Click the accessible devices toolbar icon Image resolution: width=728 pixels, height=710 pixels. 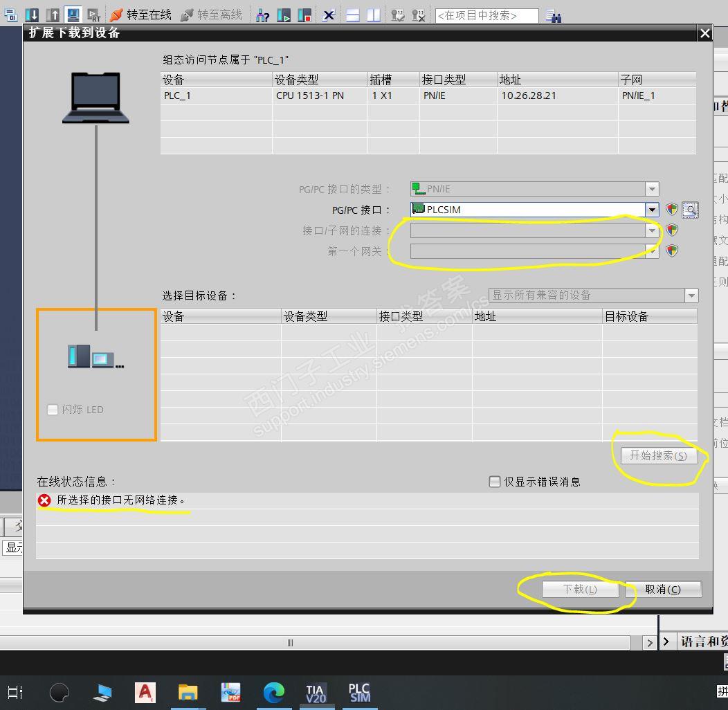tap(263, 15)
